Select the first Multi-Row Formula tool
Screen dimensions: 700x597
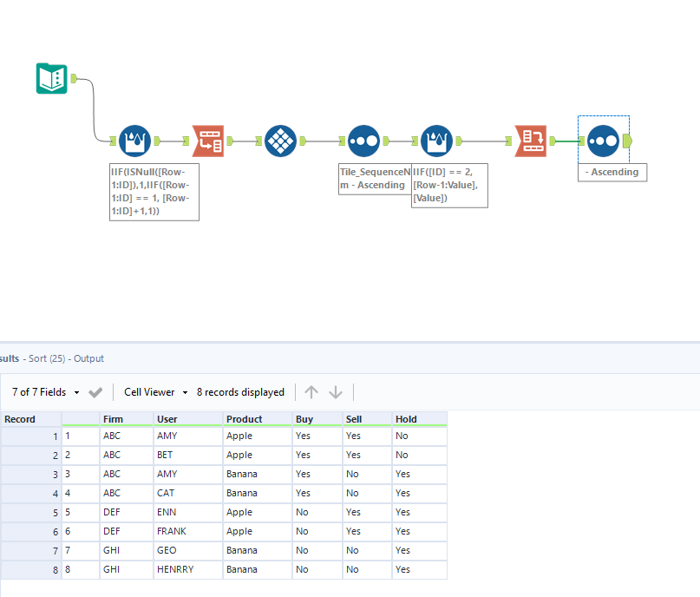(x=134, y=141)
